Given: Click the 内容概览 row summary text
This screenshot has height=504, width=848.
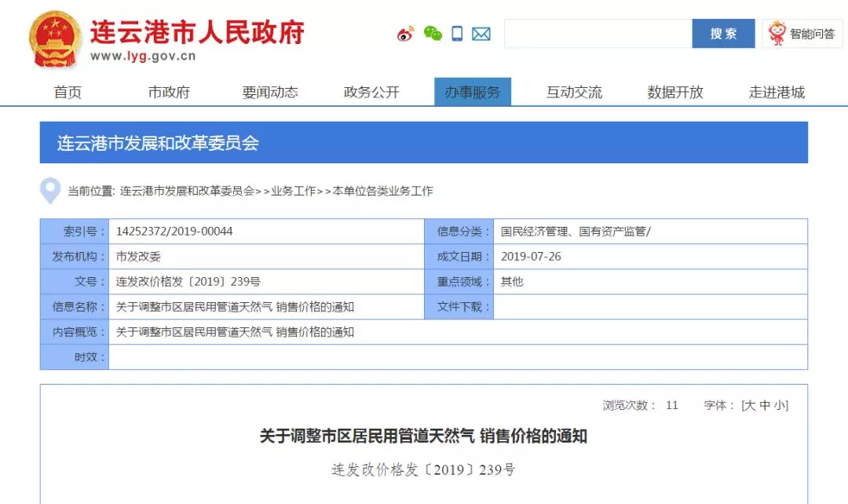Looking at the screenshot, I should (x=235, y=332).
